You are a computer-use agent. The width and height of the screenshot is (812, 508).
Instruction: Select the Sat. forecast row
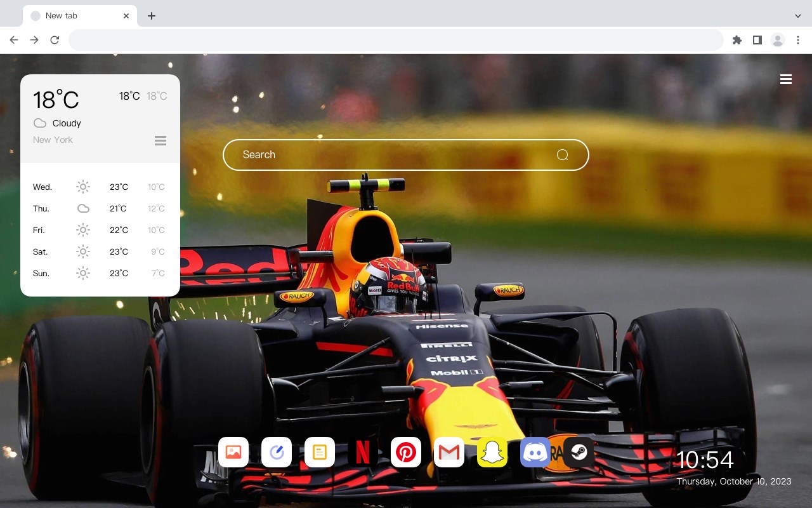coord(100,251)
